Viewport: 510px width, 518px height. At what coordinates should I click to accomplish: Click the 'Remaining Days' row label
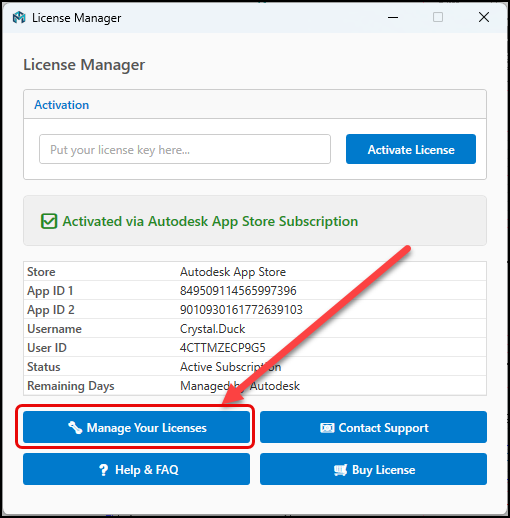click(x=71, y=386)
